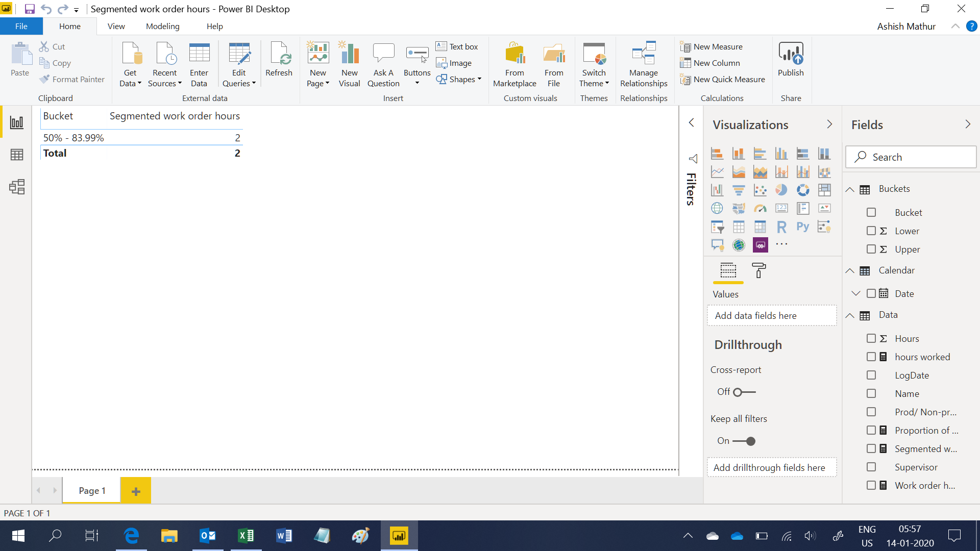The height and width of the screenshot is (551, 980).
Task: Turn off Keep all filters toggle
Action: coord(744,441)
